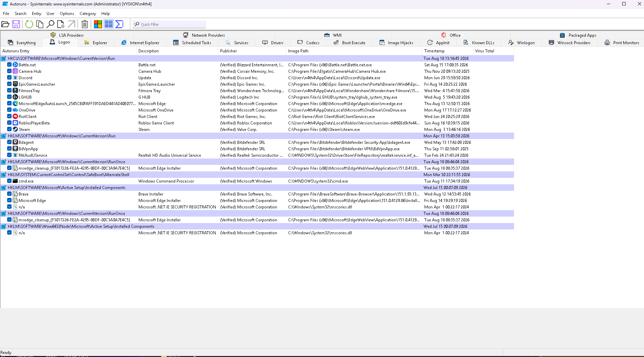Select the Packaged Apps tab
The height and width of the screenshot is (357, 644).
tap(578, 35)
